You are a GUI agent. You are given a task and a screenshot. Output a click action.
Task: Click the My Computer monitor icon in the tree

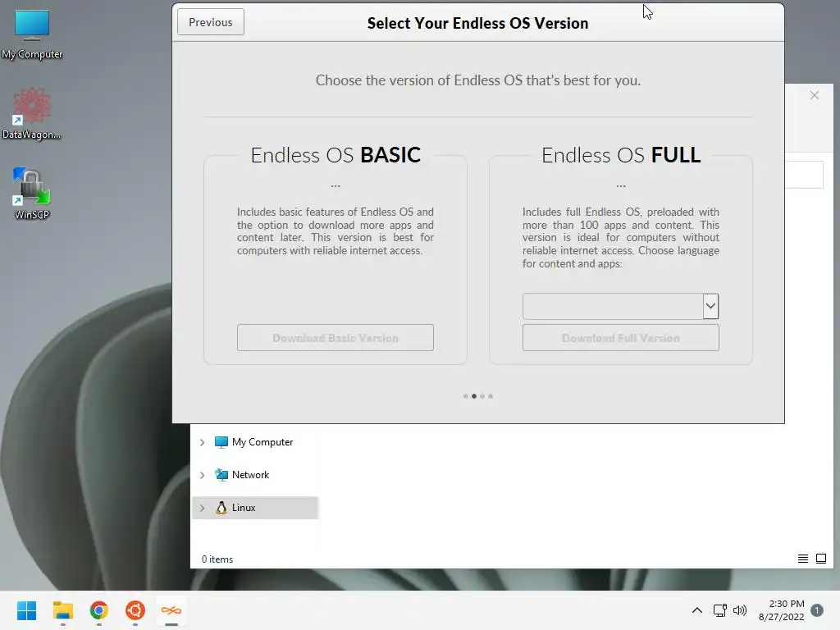tap(221, 442)
